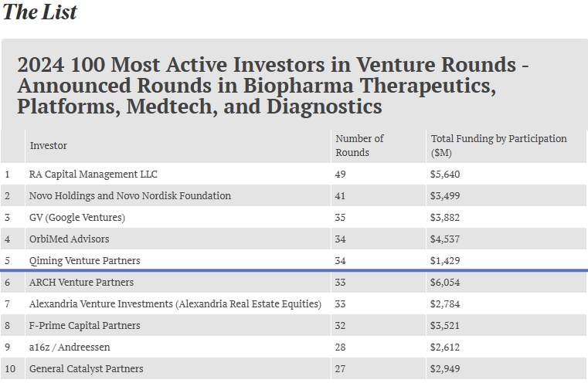Screen dimensions: 588x383
Task: Click Novo Holdings and Novo Nordisk Foundation
Action: tap(130, 195)
